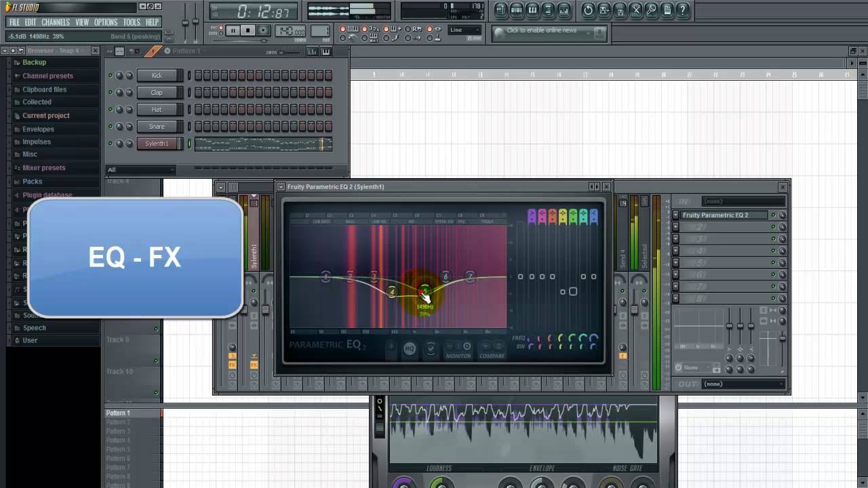
Task: Open the EDIT menu
Action: click(x=31, y=22)
